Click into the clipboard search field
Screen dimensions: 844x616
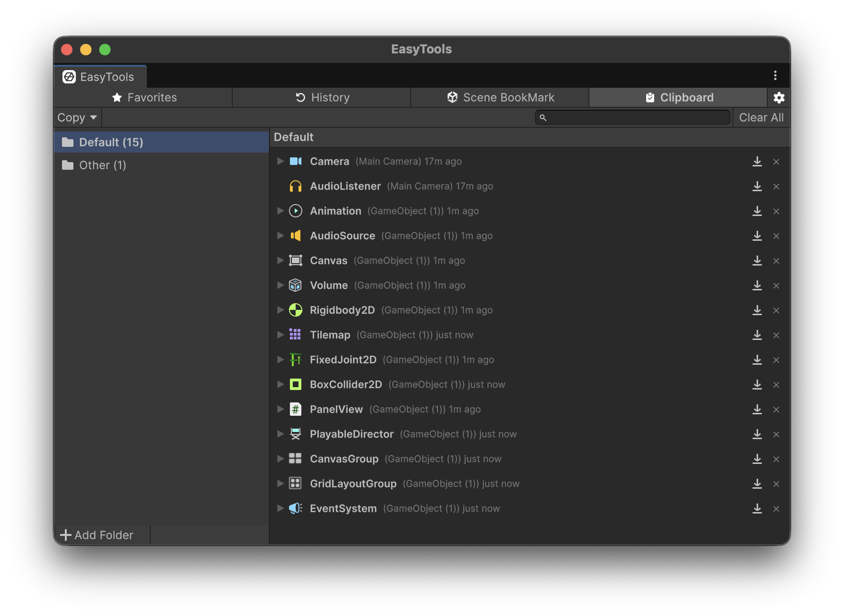[x=633, y=117]
